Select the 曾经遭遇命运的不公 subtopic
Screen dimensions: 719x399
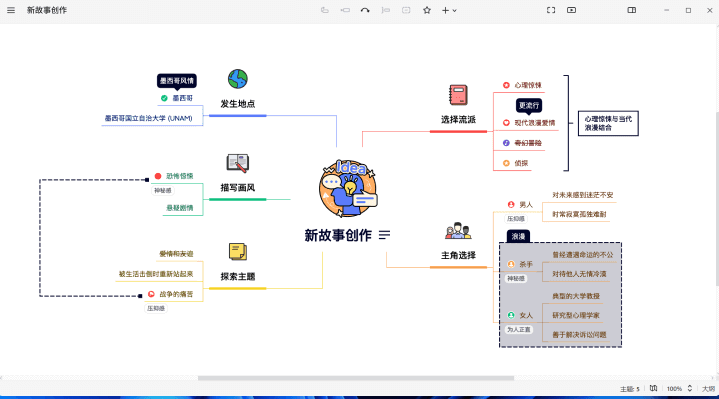582,255
